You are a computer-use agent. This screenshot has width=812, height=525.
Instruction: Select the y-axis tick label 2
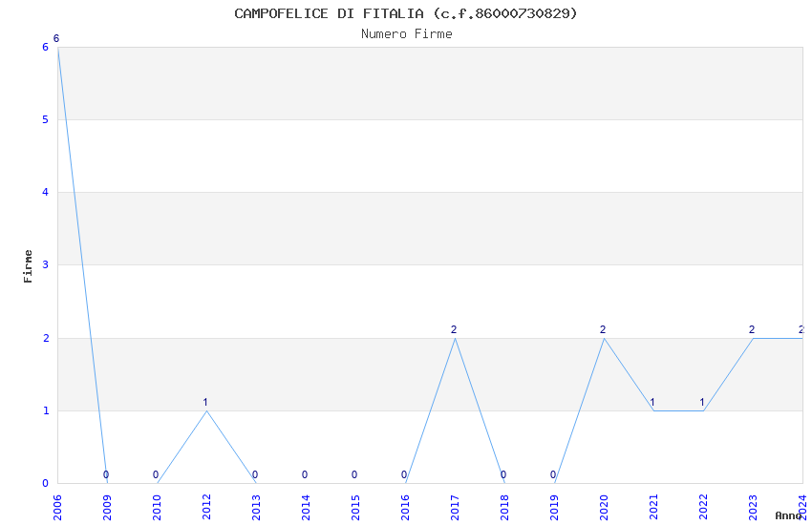pos(46,338)
